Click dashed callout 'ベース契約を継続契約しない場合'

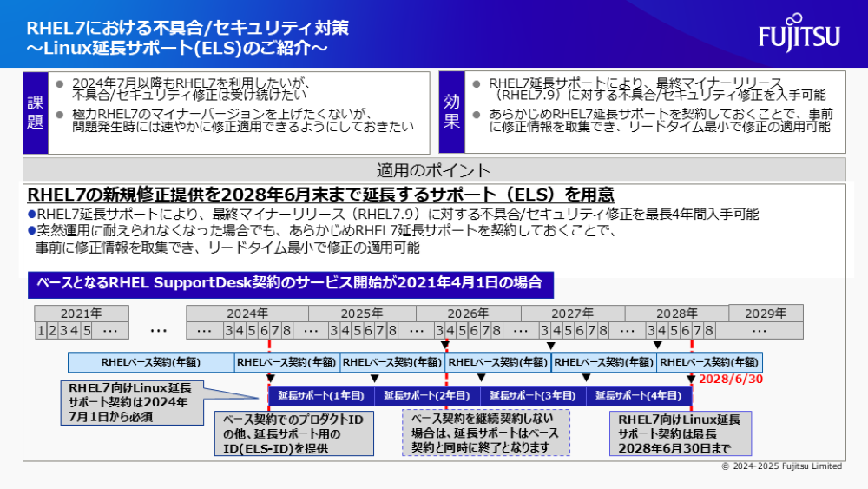(x=486, y=433)
